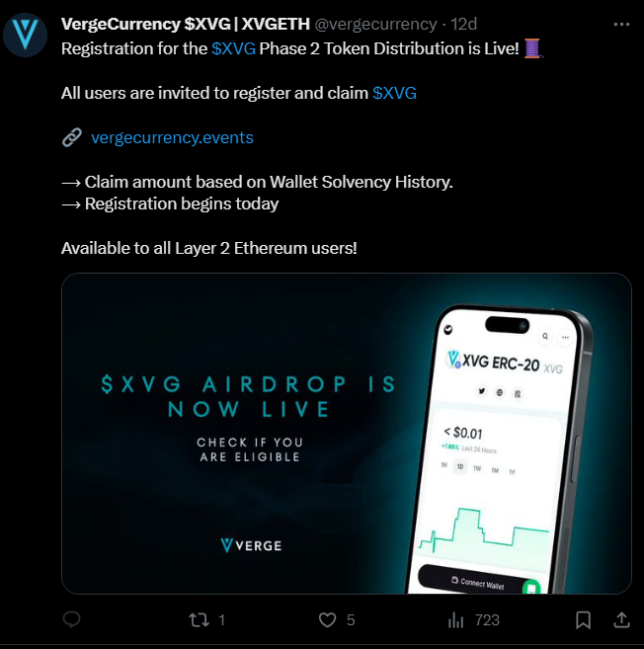Share the tweet with the upload arrow icon
Screen dimensions: 644x649
(621, 619)
